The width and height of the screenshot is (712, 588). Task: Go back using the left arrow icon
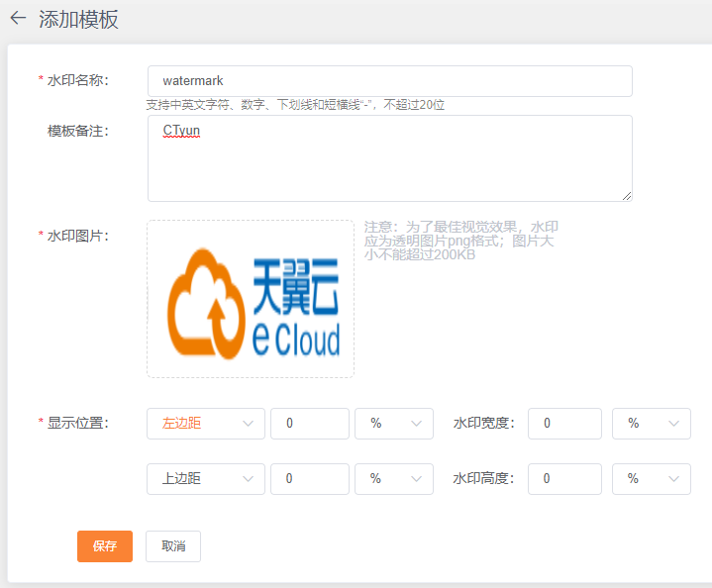tap(18, 19)
